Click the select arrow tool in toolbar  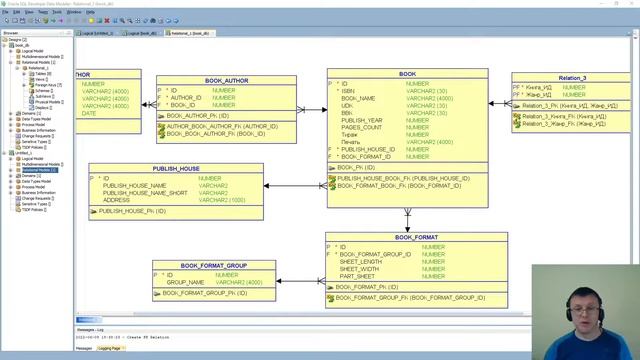[x=7, y=20]
